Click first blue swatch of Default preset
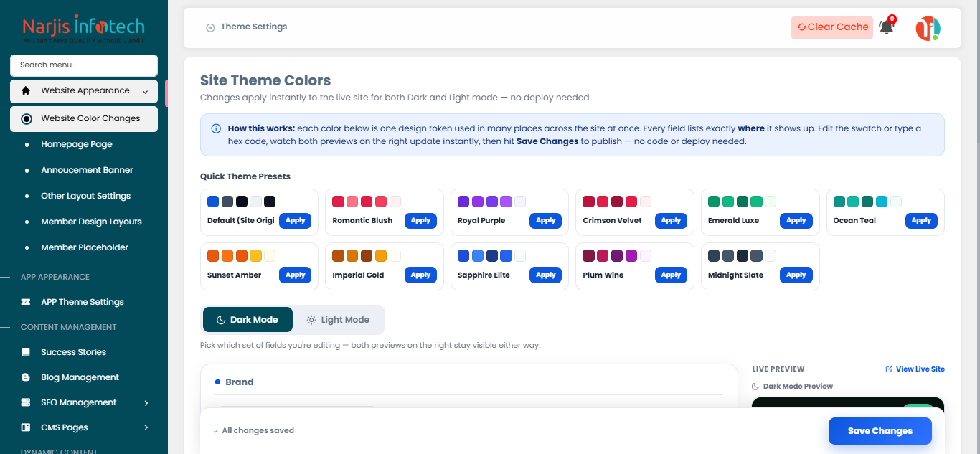 coord(213,202)
